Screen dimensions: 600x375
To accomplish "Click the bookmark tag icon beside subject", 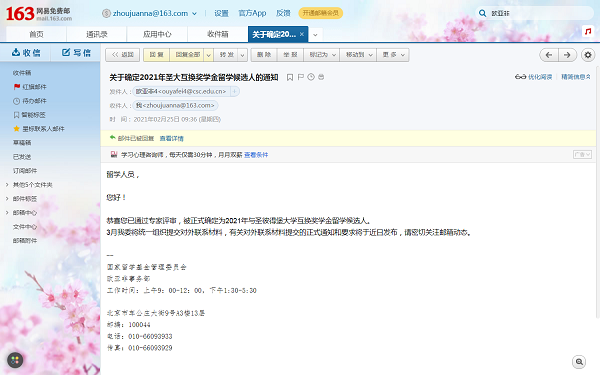I will tap(290, 77).
